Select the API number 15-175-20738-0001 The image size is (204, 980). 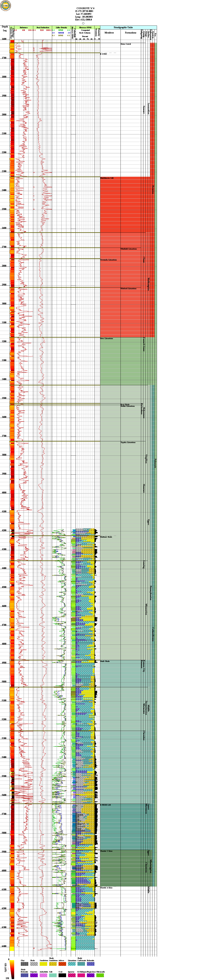[x=84, y=11]
